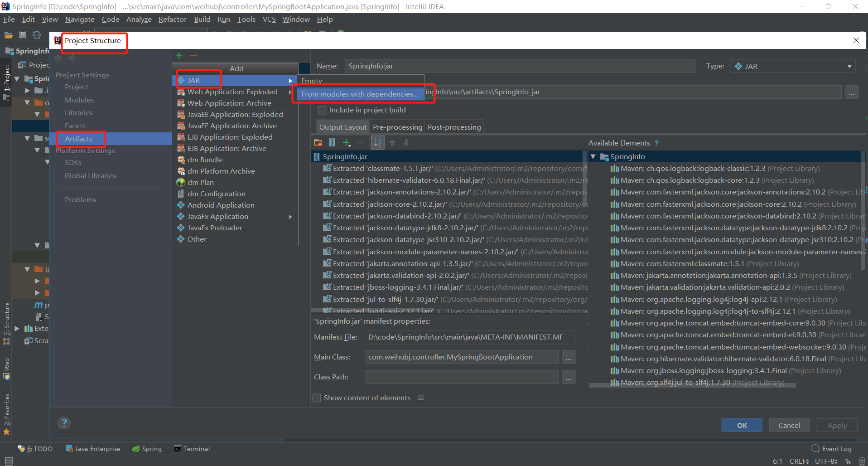Image resolution: width=868 pixels, height=466 pixels.
Task: Click the Create Archive icon in Output Layout toolbar
Action: (332, 143)
